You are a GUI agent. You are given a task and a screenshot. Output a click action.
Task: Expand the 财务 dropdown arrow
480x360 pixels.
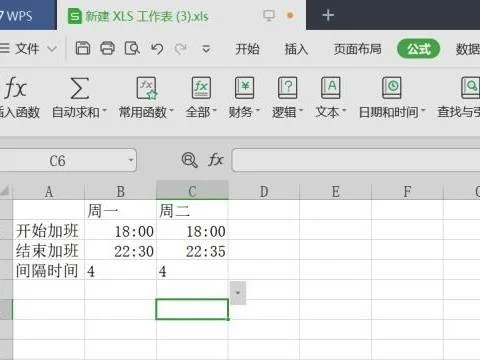[257, 110]
